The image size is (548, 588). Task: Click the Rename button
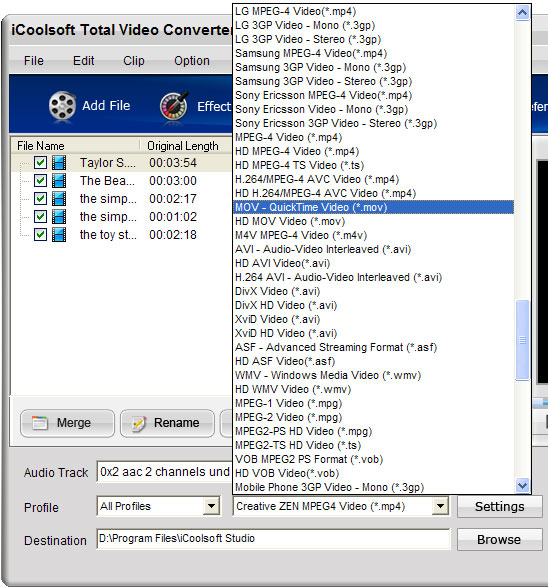pos(167,423)
